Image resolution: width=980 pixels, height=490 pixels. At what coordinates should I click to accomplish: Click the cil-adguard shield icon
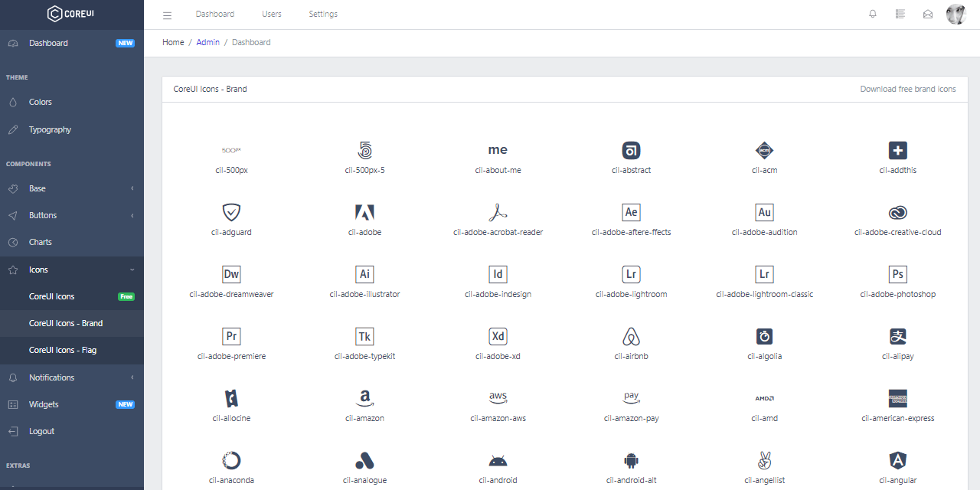coord(231,212)
